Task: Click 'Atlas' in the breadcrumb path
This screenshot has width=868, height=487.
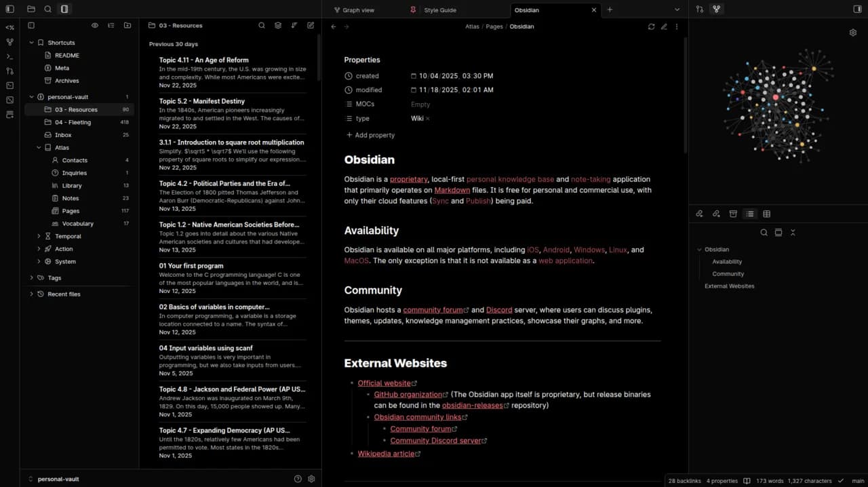Action: coord(472,26)
